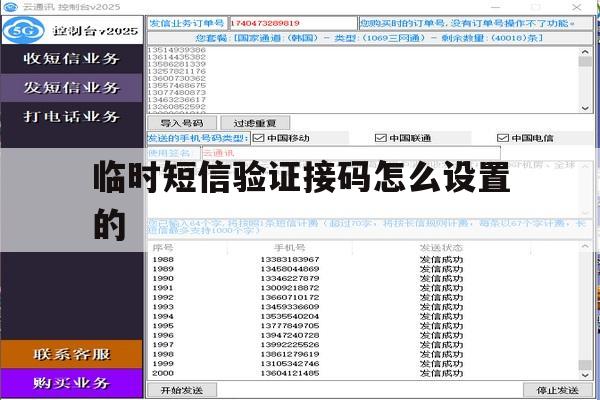Open the 收短信业务 section
Image resolution: width=600 pixels, height=400 pixels.
click(72, 59)
